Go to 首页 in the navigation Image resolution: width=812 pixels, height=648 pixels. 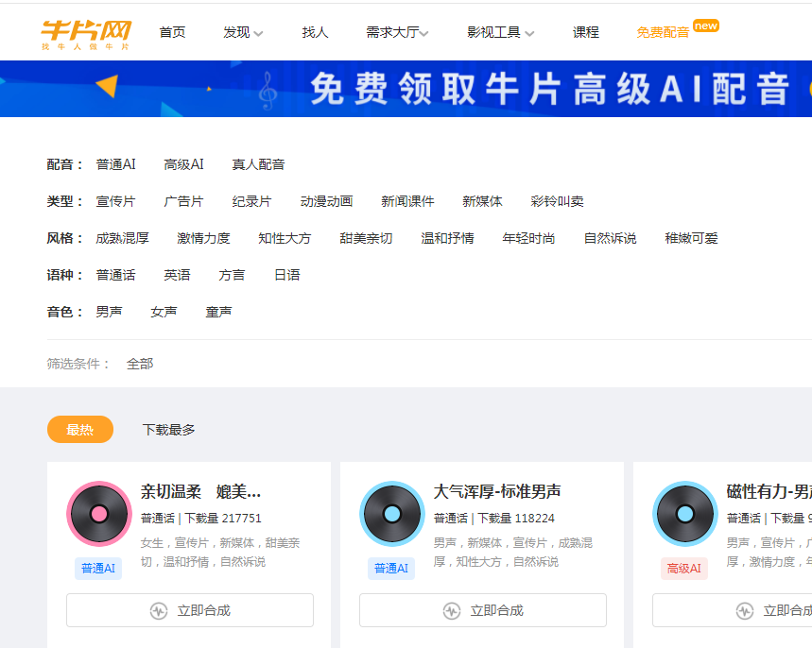(x=172, y=33)
